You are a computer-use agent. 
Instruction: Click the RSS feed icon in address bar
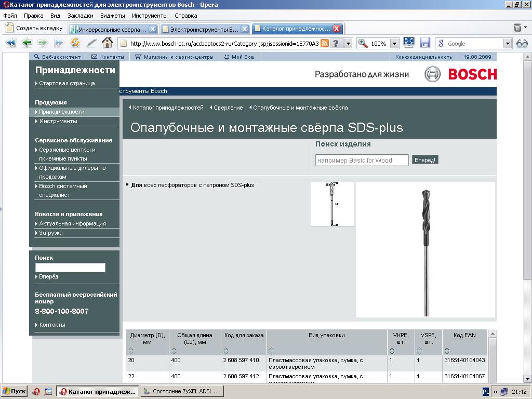(325, 44)
